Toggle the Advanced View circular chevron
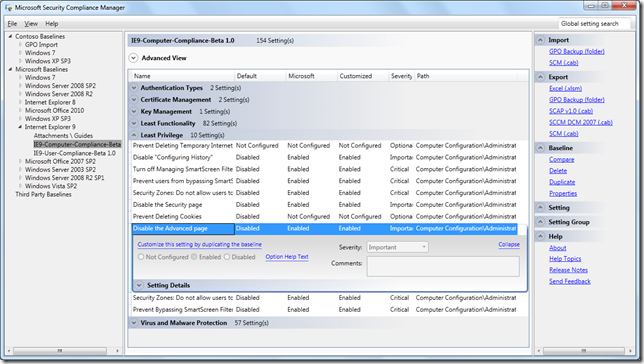This screenshot has height=364, width=644. tap(133, 58)
